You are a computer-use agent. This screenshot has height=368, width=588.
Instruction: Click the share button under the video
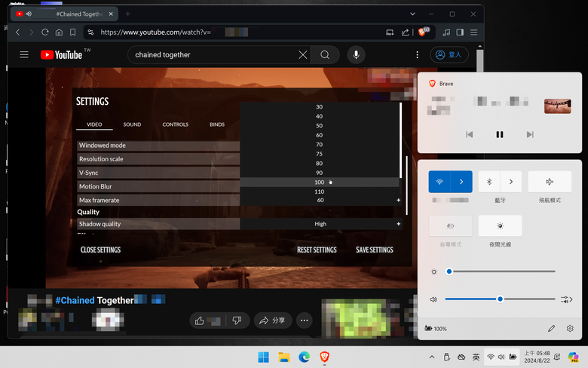tap(273, 320)
